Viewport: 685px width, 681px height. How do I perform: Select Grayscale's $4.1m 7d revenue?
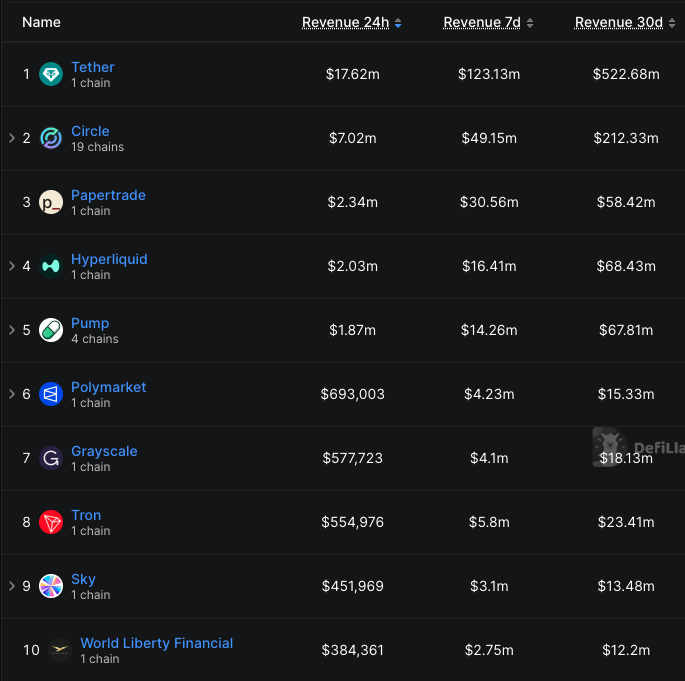pyautogui.click(x=489, y=458)
